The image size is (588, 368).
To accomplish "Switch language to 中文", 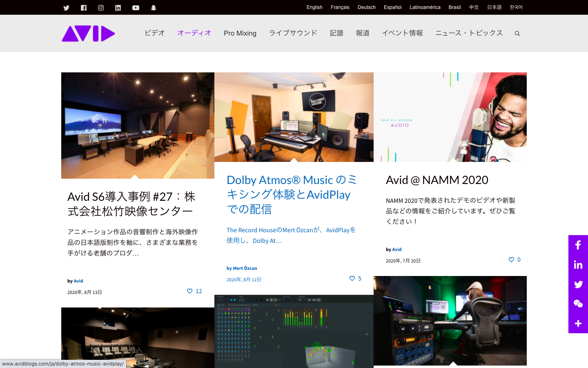I will pos(474,7).
